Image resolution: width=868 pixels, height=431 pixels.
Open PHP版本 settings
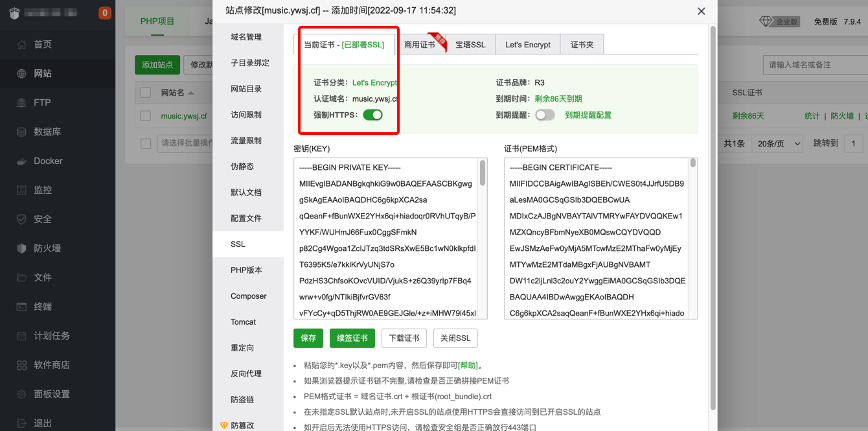click(x=248, y=270)
